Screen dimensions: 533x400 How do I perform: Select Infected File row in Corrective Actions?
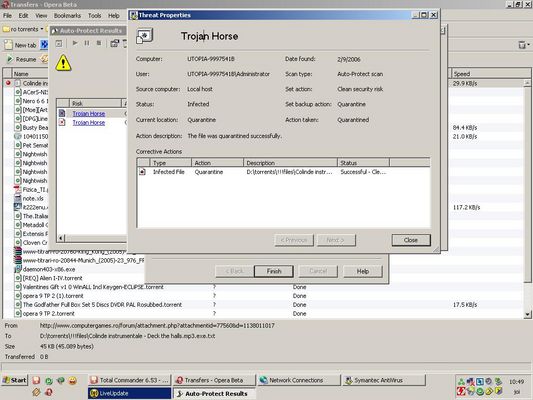(x=283, y=172)
